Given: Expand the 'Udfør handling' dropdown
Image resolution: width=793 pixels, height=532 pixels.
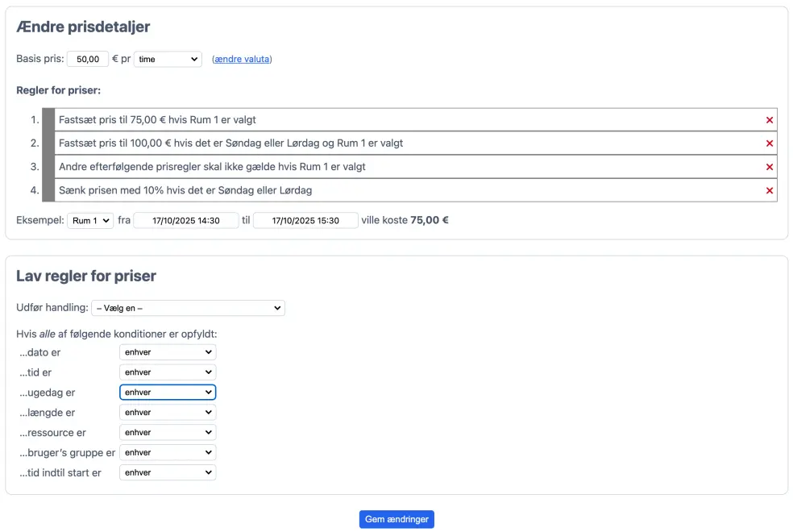Looking at the screenshot, I should (188, 308).
